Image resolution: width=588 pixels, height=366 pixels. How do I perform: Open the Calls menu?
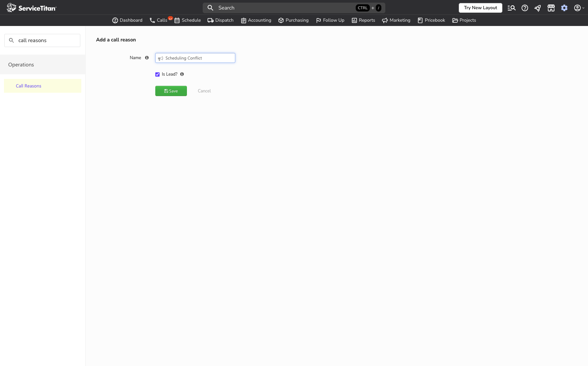coord(158,20)
